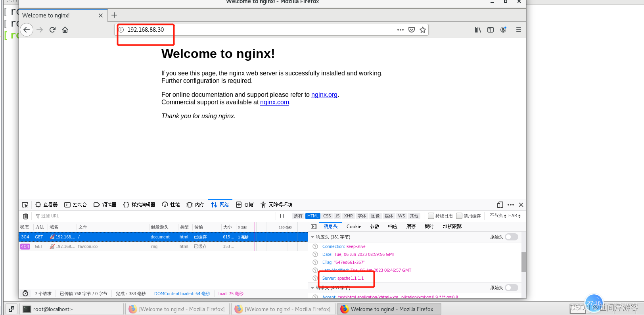
Task: Click the headers panel vertical scrollbar
Action: click(x=524, y=262)
